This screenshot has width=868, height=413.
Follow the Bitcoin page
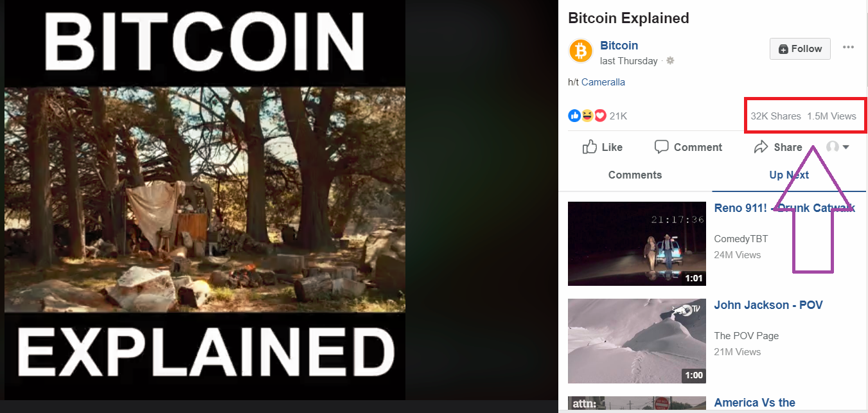(800, 49)
